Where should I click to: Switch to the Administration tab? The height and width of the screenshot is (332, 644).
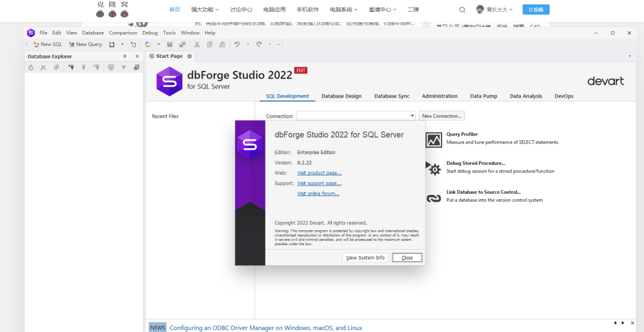pos(440,96)
